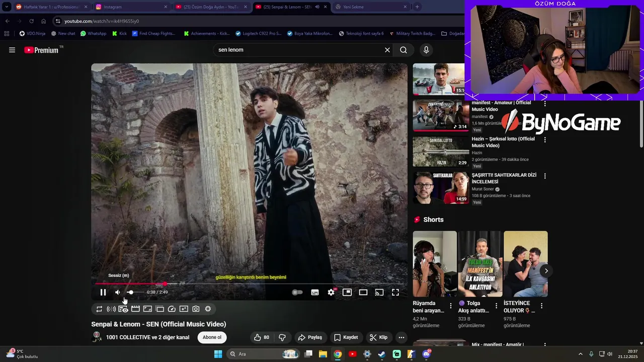644x362 pixels.
Task: Mute the video via the speaker icon
Action: 117,292
